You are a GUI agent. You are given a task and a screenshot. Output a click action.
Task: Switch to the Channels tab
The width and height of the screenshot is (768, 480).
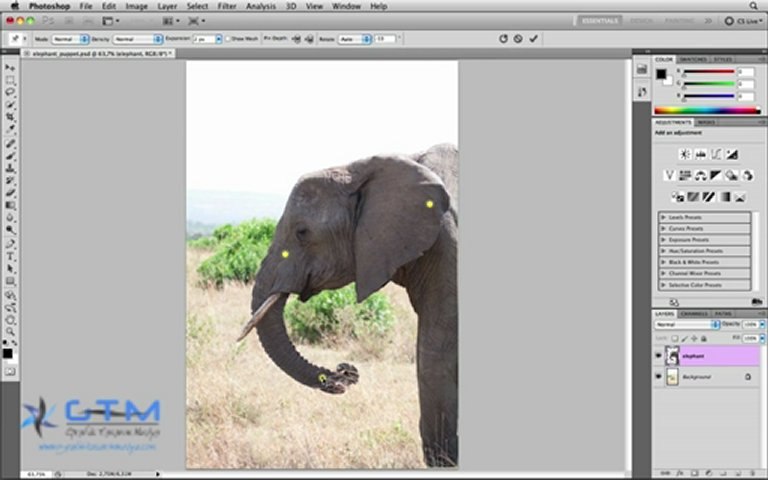pyautogui.click(x=694, y=313)
